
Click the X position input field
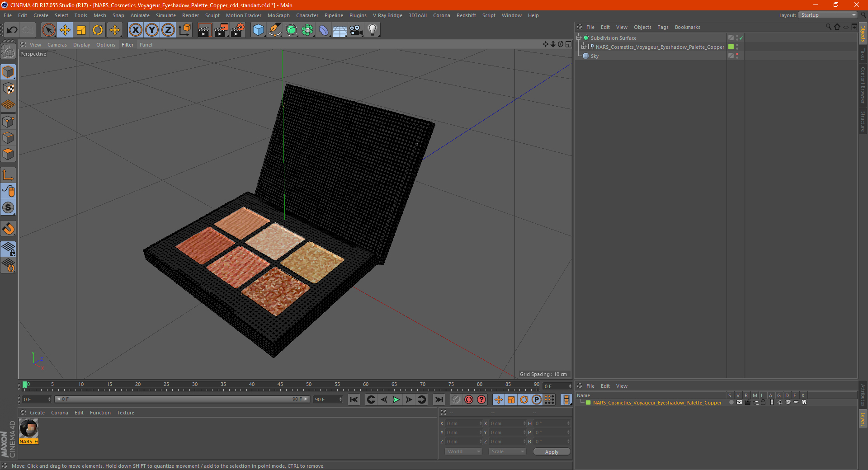464,423
